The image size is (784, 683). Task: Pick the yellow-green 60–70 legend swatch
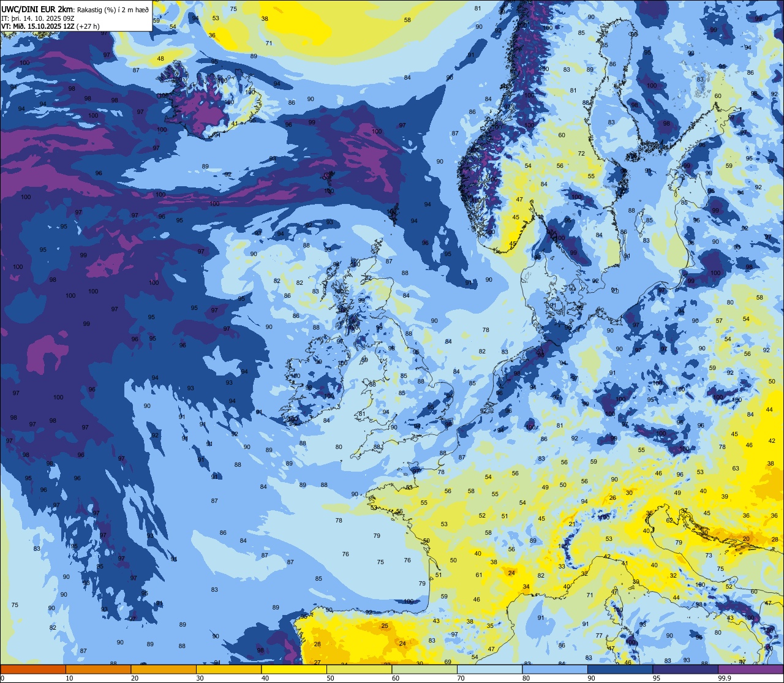pyautogui.click(x=424, y=670)
